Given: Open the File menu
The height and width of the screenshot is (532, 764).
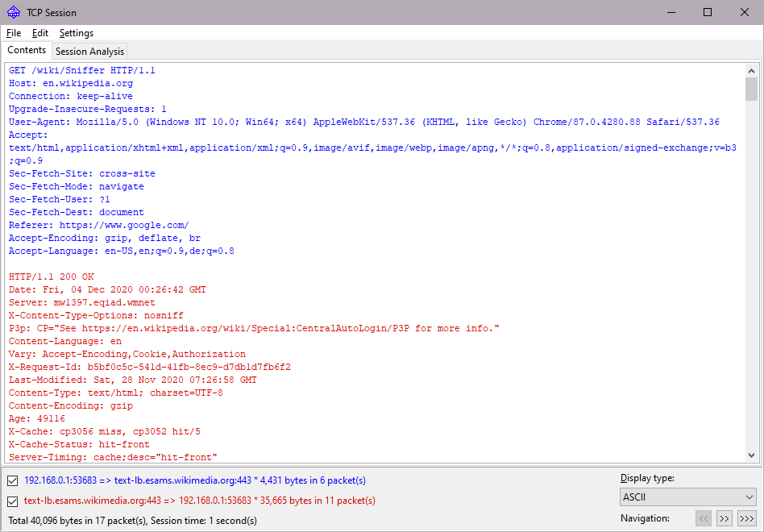Looking at the screenshot, I should [x=14, y=33].
